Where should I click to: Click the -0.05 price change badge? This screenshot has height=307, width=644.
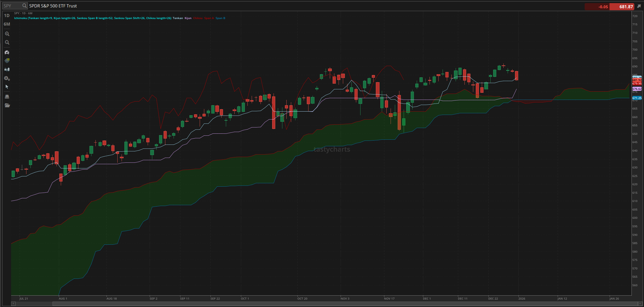tap(597, 7)
